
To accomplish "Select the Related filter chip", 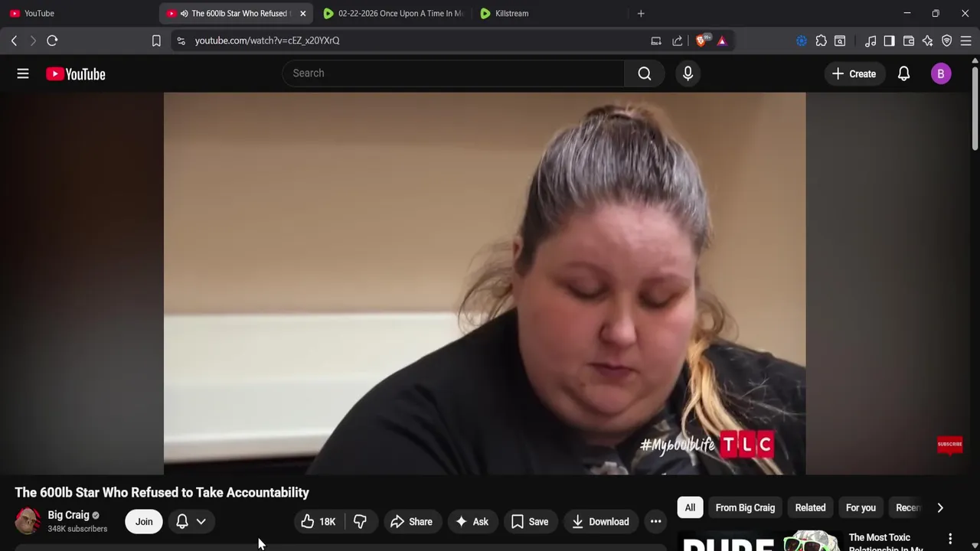I will pyautogui.click(x=810, y=507).
